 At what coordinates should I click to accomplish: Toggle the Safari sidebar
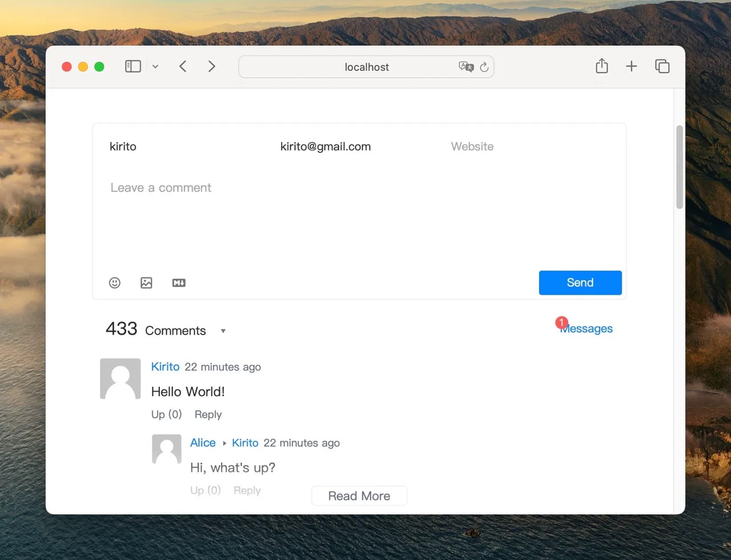point(132,66)
